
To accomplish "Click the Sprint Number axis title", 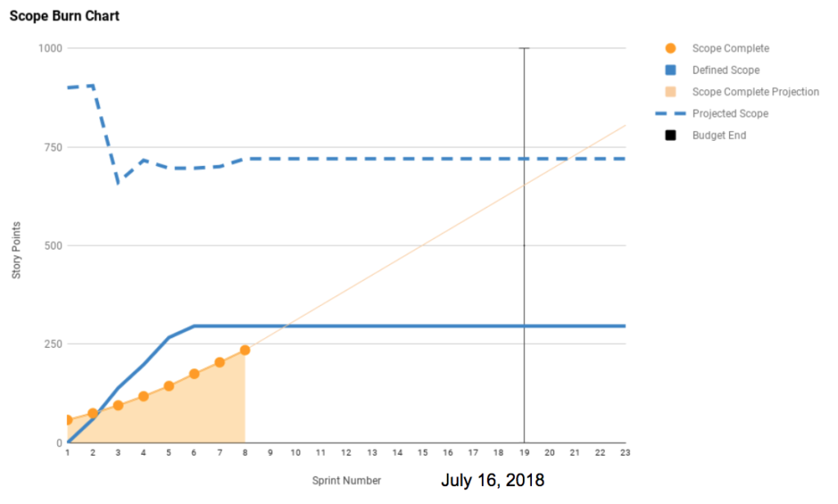I will 346,481.
